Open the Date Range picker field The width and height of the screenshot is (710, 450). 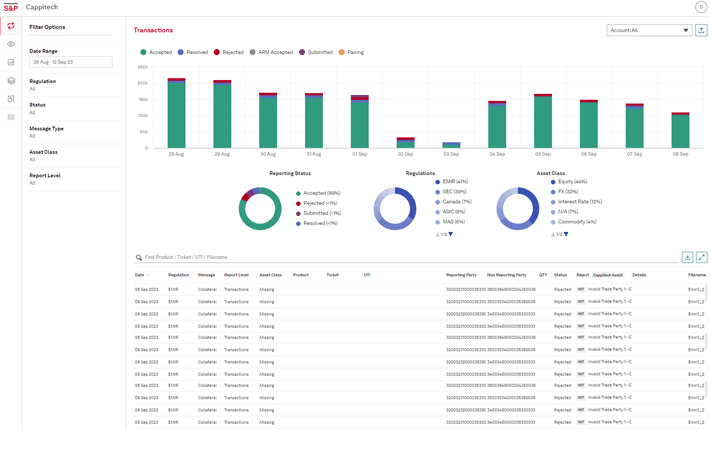pyautogui.click(x=71, y=62)
